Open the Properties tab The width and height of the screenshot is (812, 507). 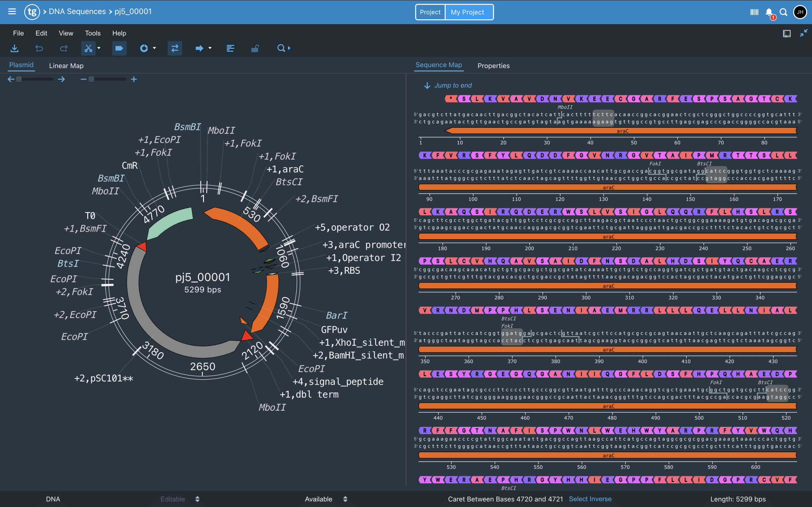click(x=493, y=66)
